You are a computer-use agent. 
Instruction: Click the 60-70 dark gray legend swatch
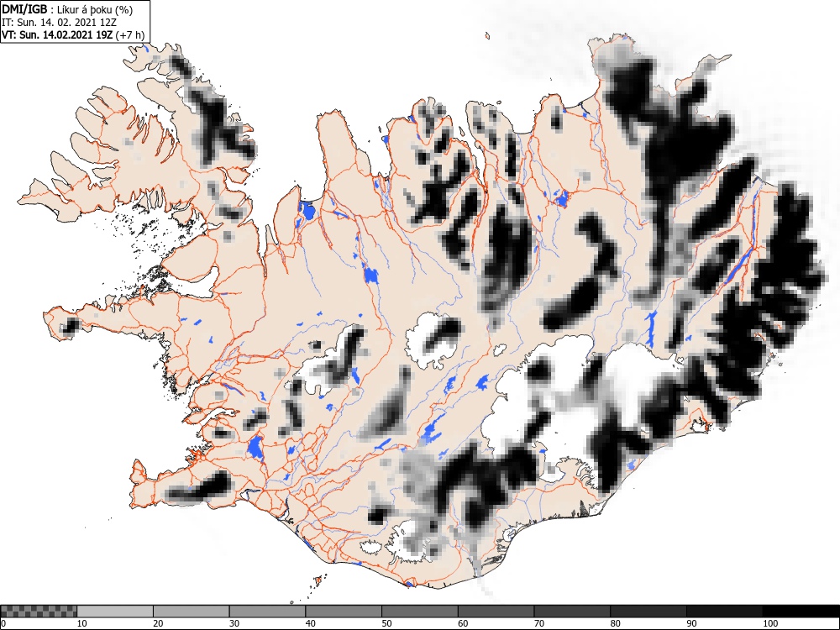tap(496, 612)
